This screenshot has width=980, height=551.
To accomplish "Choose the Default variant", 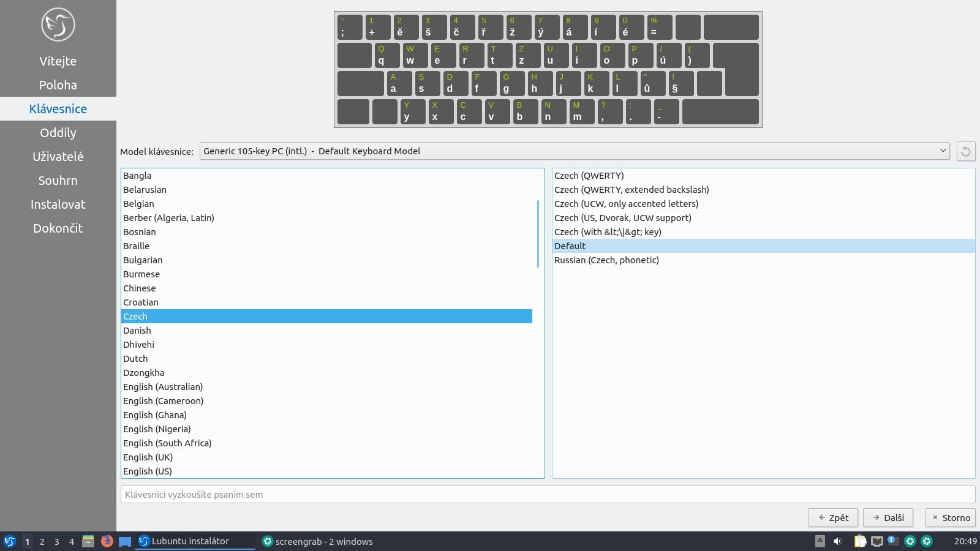I will point(763,246).
